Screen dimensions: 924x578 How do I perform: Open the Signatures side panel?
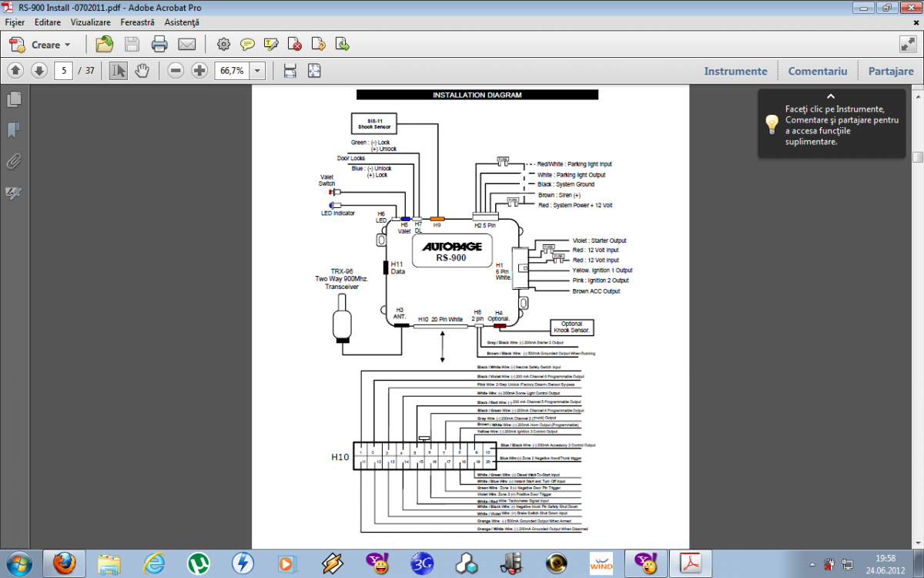coord(13,193)
